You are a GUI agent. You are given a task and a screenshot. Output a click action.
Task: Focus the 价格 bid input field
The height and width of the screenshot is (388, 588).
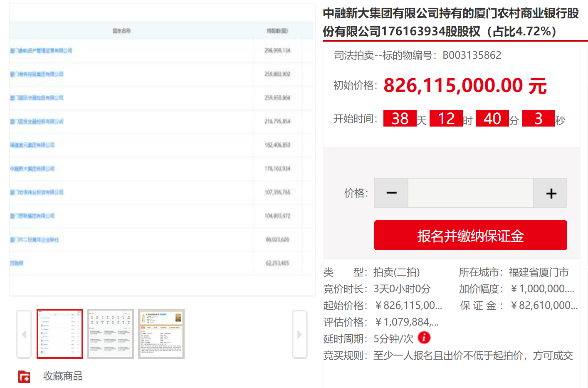(470, 193)
